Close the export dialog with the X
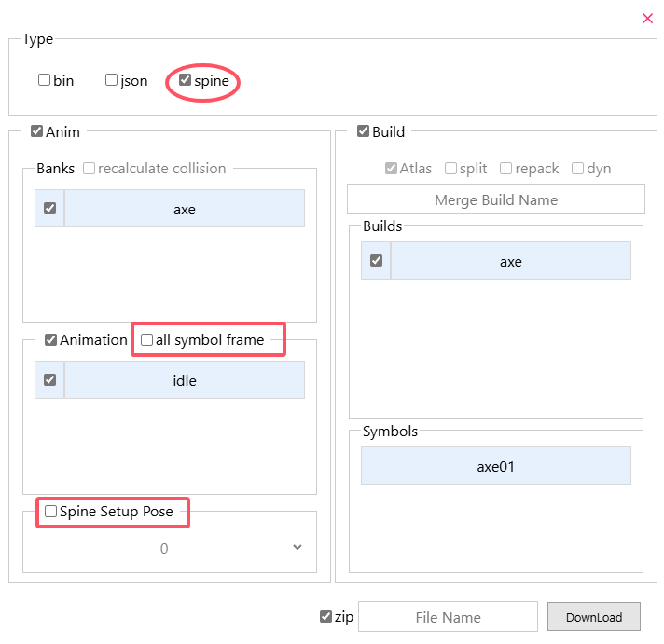Screen dimensions: 664x644 [648, 18]
